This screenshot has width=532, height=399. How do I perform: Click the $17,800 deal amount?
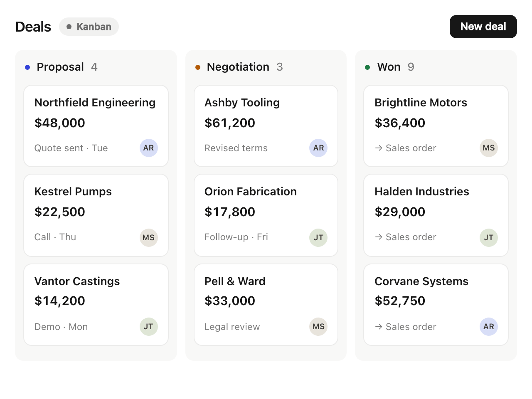230,212
